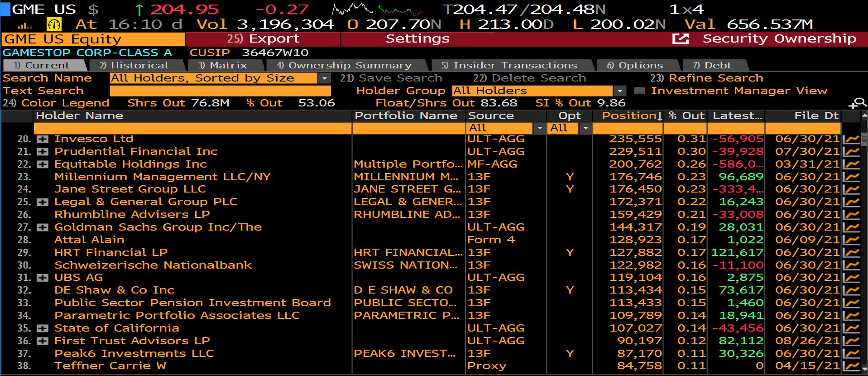
Task: Click the Text Search input field
Action: [221, 91]
